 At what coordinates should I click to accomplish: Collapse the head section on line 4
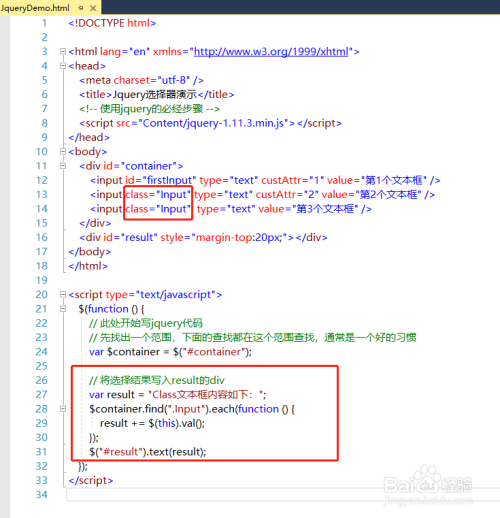pyautogui.click(x=63, y=66)
